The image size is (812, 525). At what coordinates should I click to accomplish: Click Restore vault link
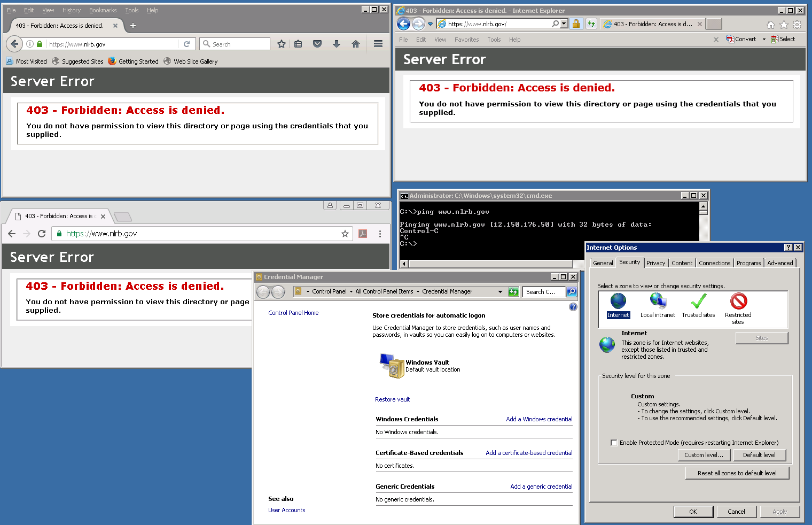[392, 399]
